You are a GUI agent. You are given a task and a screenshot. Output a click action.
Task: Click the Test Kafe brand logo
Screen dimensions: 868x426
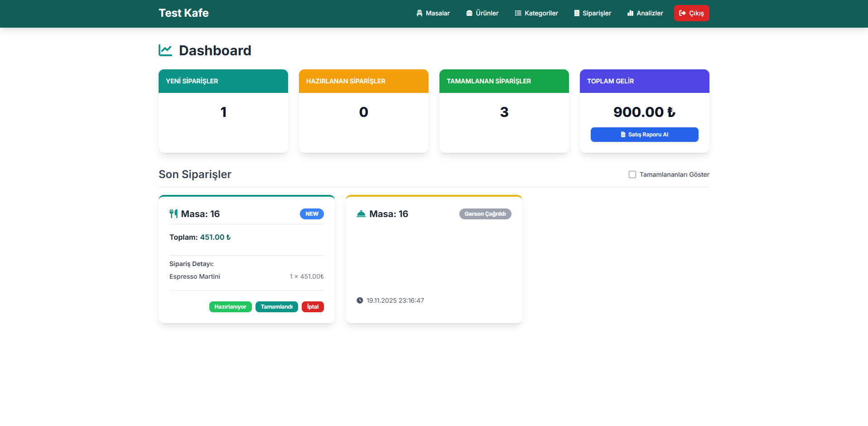point(183,13)
